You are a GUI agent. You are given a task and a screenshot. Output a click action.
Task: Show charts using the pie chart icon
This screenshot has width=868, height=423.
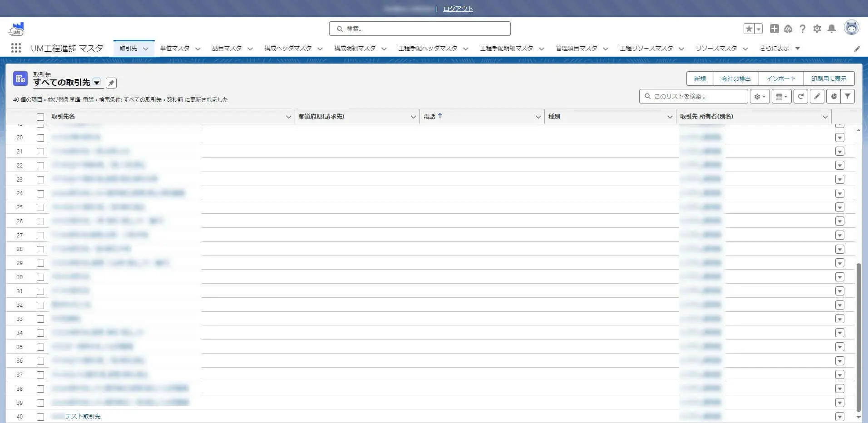point(833,96)
